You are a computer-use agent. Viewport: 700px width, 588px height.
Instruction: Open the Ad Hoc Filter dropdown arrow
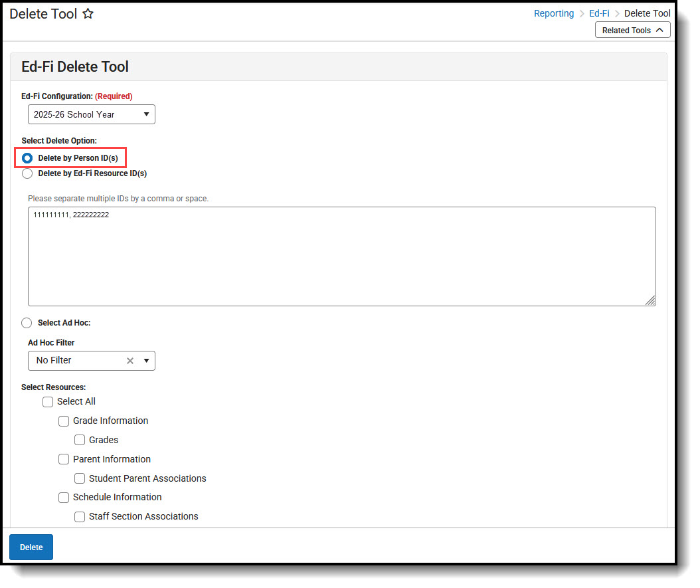(x=146, y=361)
